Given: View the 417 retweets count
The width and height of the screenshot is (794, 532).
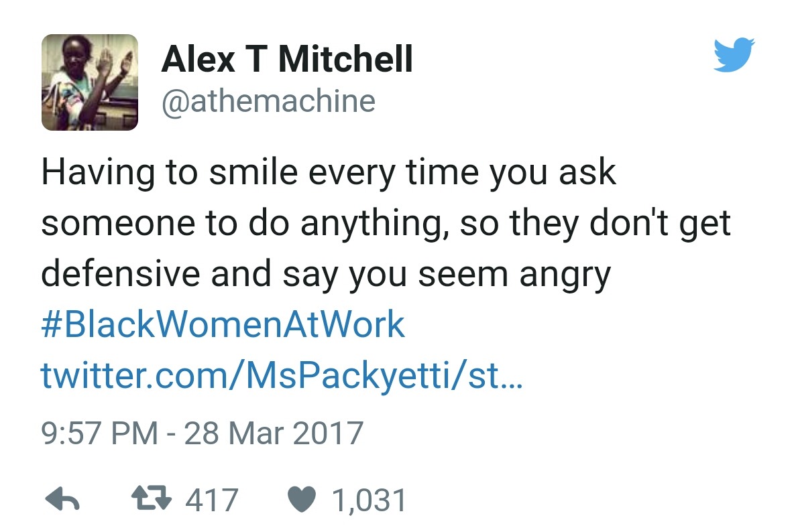Looking at the screenshot, I should pyautogui.click(x=212, y=501).
